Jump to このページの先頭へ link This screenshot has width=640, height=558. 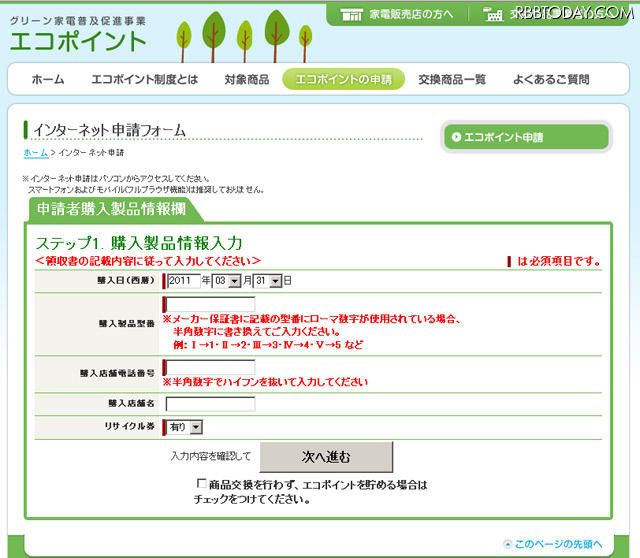tap(558, 544)
